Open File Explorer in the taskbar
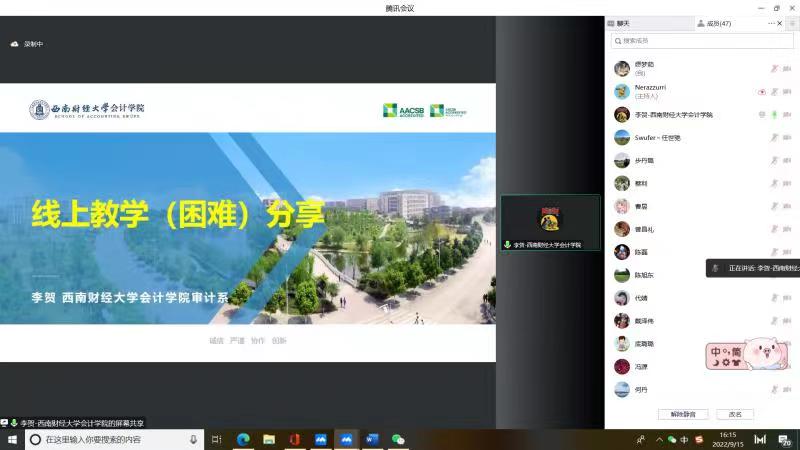The height and width of the screenshot is (450, 800). coord(268,439)
